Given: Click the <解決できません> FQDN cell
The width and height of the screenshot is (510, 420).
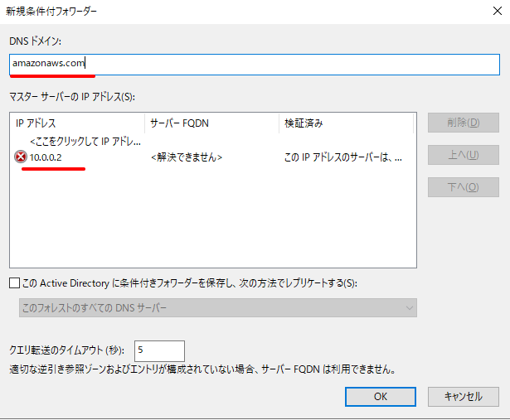Looking at the screenshot, I should pos(187,157).
